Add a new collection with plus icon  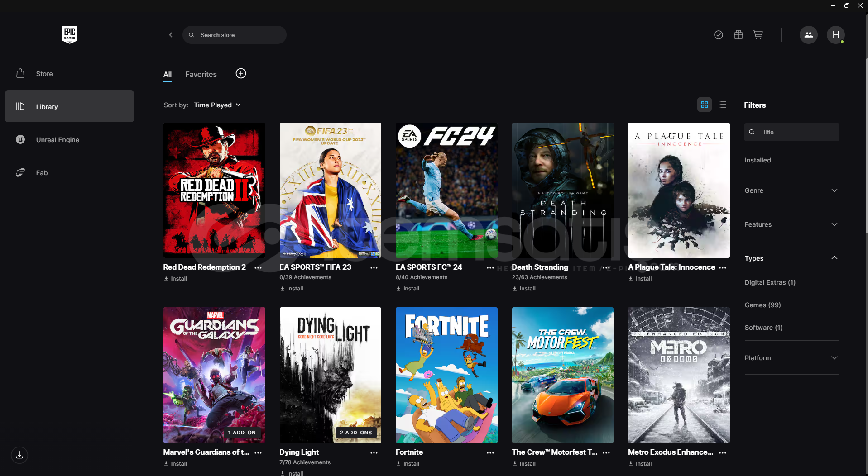click(241, 73)
